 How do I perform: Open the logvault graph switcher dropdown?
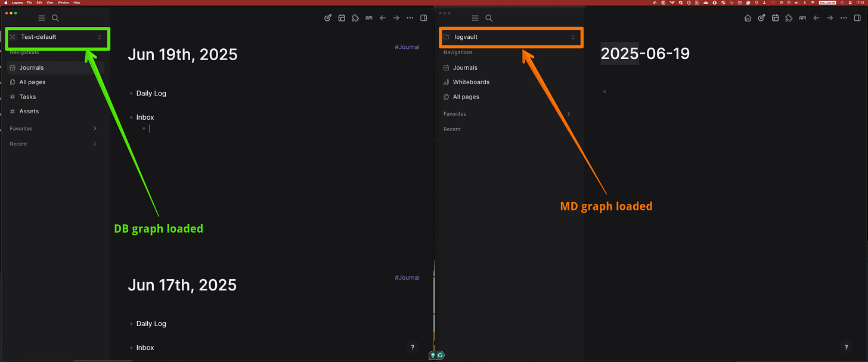pos(511,37)
